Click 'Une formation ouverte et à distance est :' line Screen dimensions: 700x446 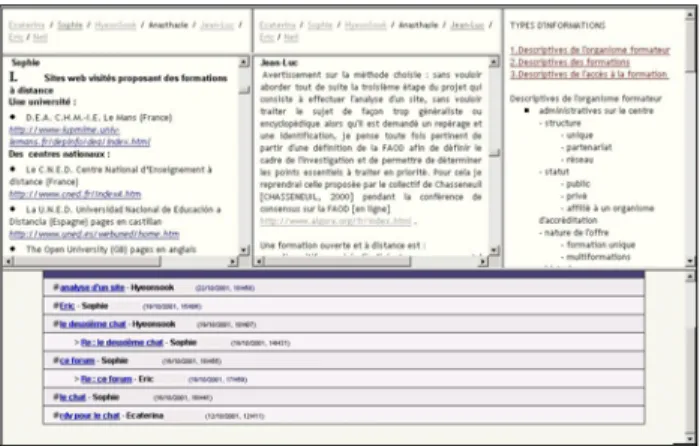tap(343, 246)
